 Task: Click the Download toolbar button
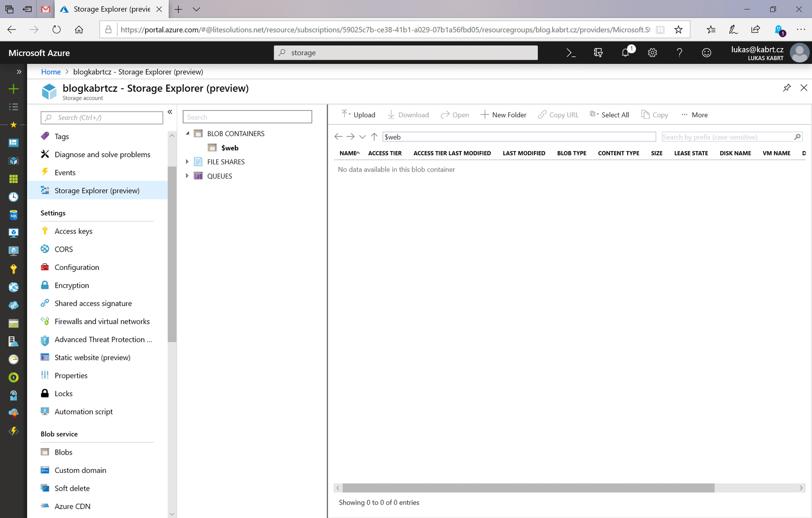click(408, 115)
